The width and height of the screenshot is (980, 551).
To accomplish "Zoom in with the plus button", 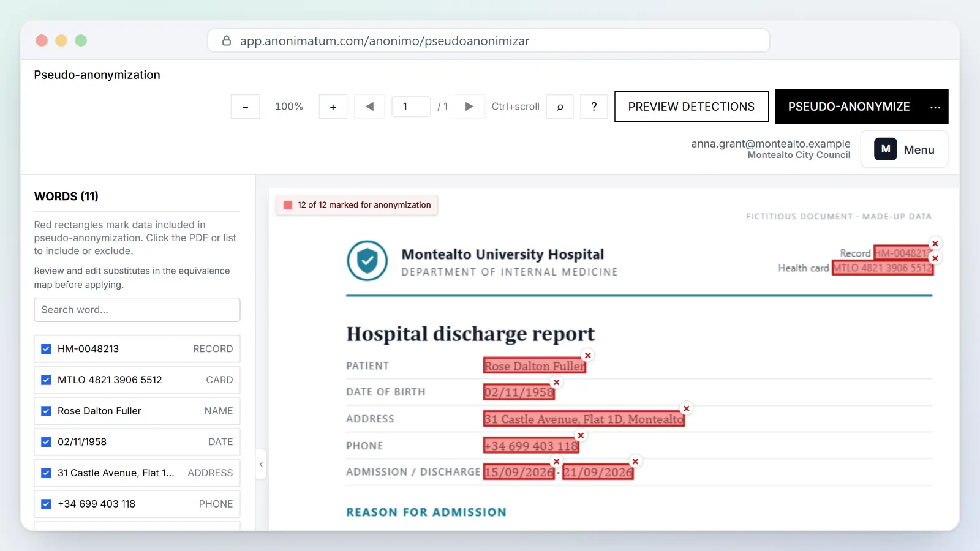I will tap(333, 107).
